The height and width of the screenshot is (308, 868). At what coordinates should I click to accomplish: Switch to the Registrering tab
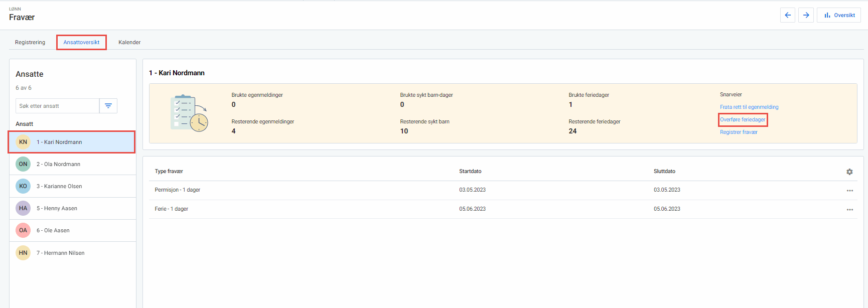[30, 42]
